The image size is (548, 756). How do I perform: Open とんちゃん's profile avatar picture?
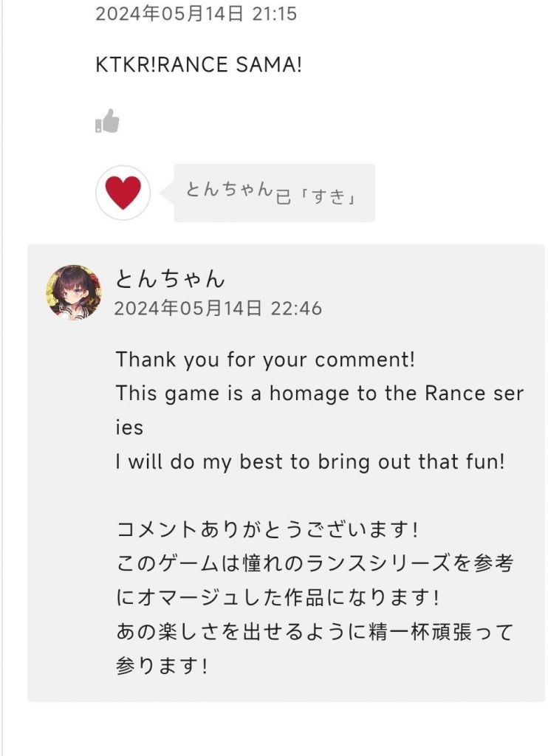click(74, 292)
